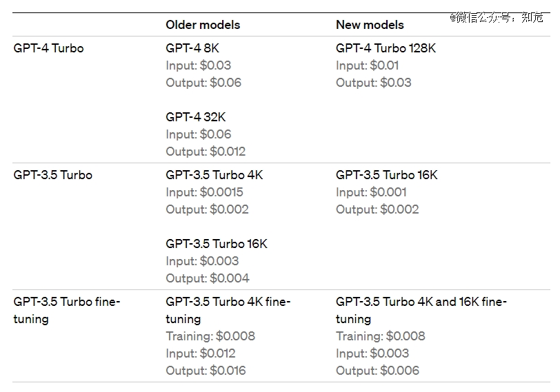Viewport: 560px width, 392px height.
Task: Select the output price $0.004
Action: pos(230,278)
